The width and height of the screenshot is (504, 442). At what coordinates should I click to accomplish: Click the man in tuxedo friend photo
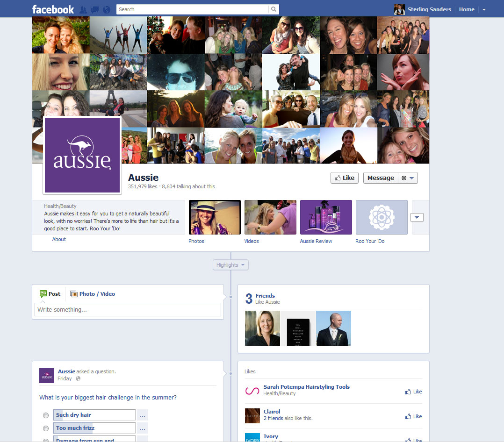(334, 328)
